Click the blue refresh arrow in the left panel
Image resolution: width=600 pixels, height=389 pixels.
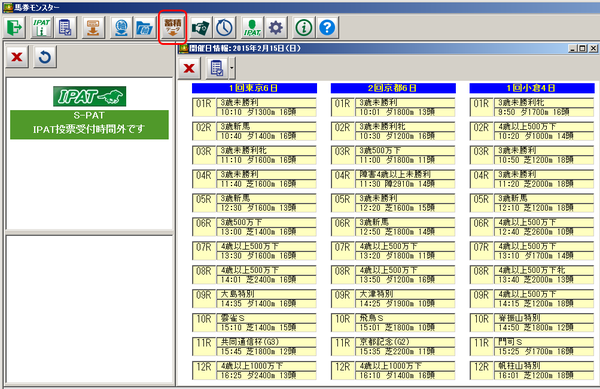45,57
